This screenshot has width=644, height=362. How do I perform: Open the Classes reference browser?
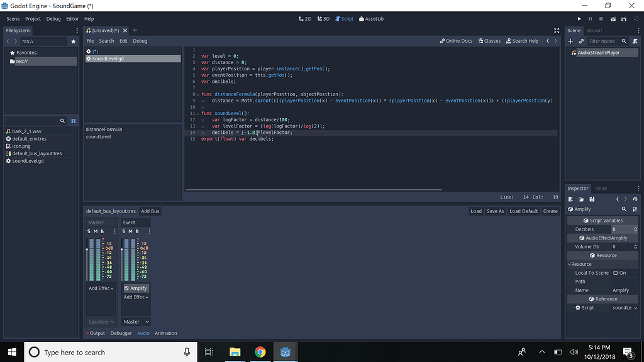489,41
